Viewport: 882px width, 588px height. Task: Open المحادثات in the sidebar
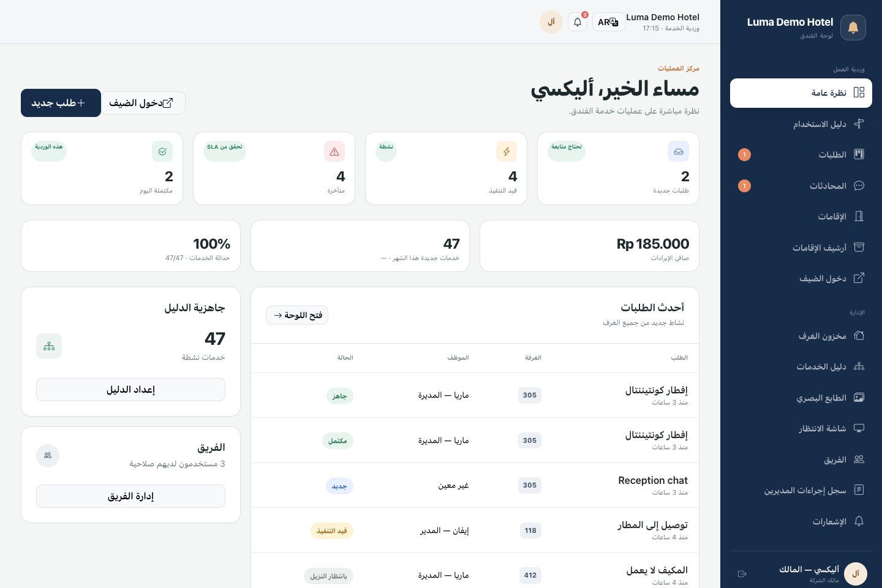tap(801, 186)
